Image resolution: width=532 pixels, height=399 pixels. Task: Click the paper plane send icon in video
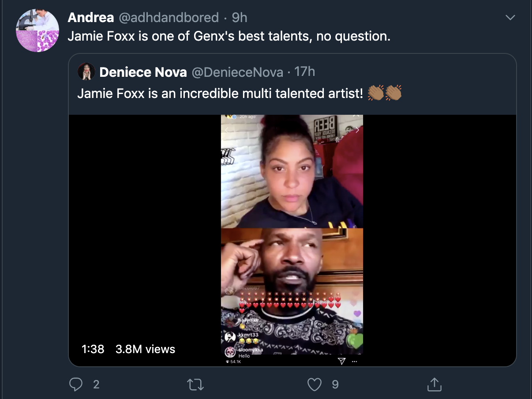[341, 361]
